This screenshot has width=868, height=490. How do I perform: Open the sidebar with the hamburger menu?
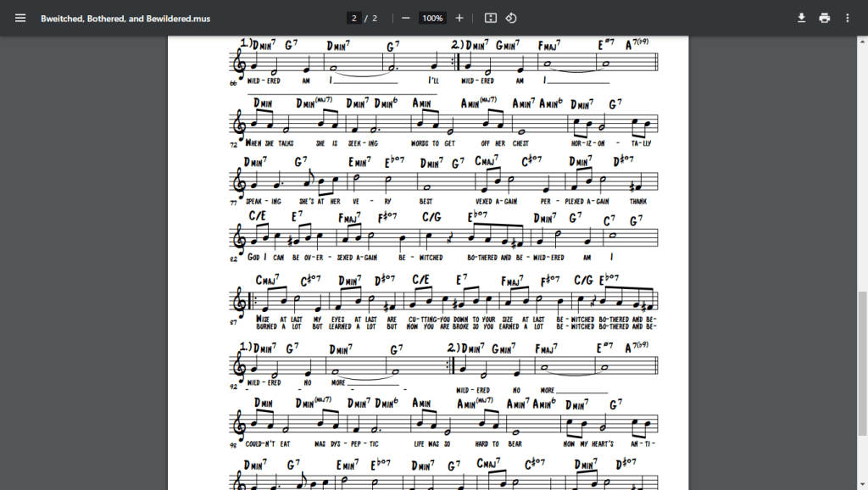(x=20, y=18)
